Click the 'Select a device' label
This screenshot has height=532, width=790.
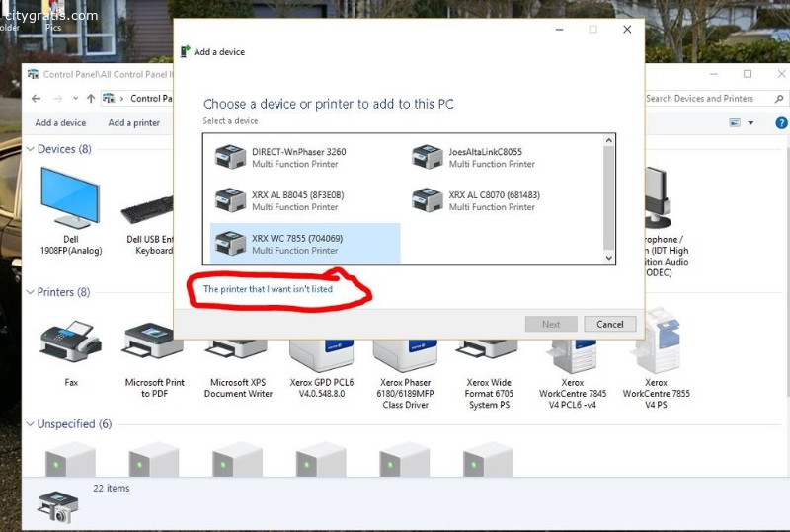pos(230,120)
